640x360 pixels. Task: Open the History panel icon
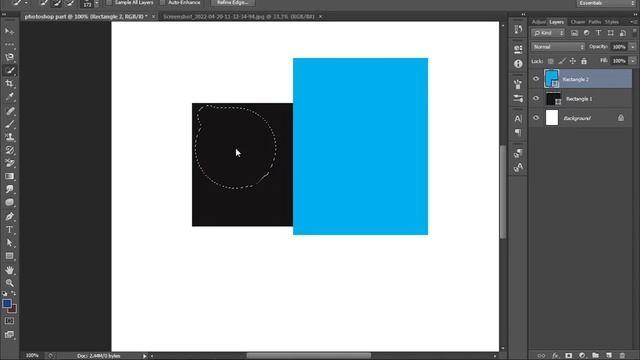point(518,29)
